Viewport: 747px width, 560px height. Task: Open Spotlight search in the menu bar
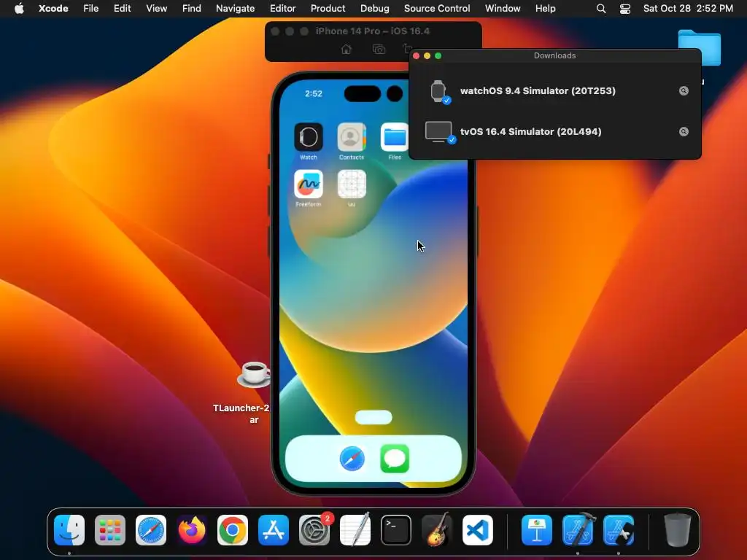pyautogui.click(x=601, y=9)
